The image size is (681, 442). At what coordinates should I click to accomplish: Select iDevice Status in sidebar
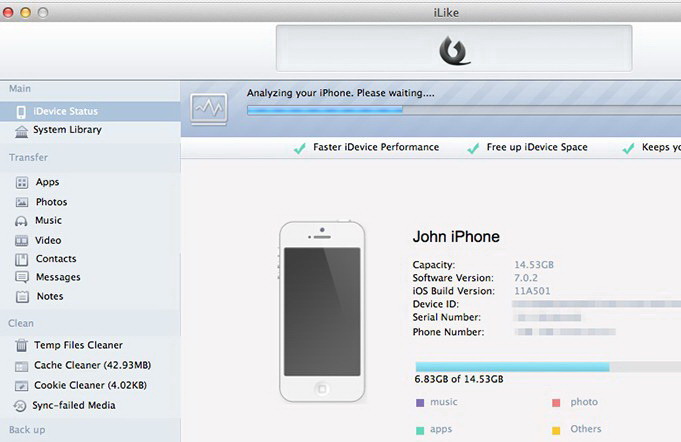[x=90, y=112]
